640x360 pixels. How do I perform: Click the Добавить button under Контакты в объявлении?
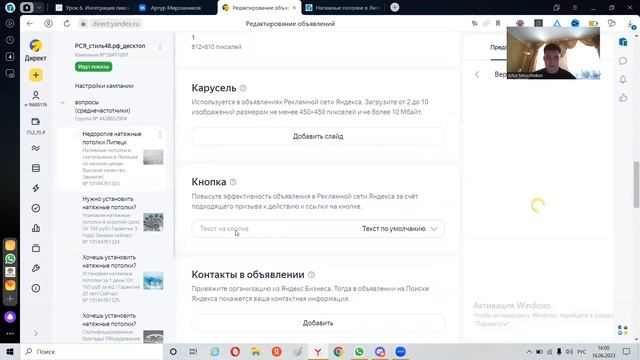pyautogui.click(x=318, y=323)
